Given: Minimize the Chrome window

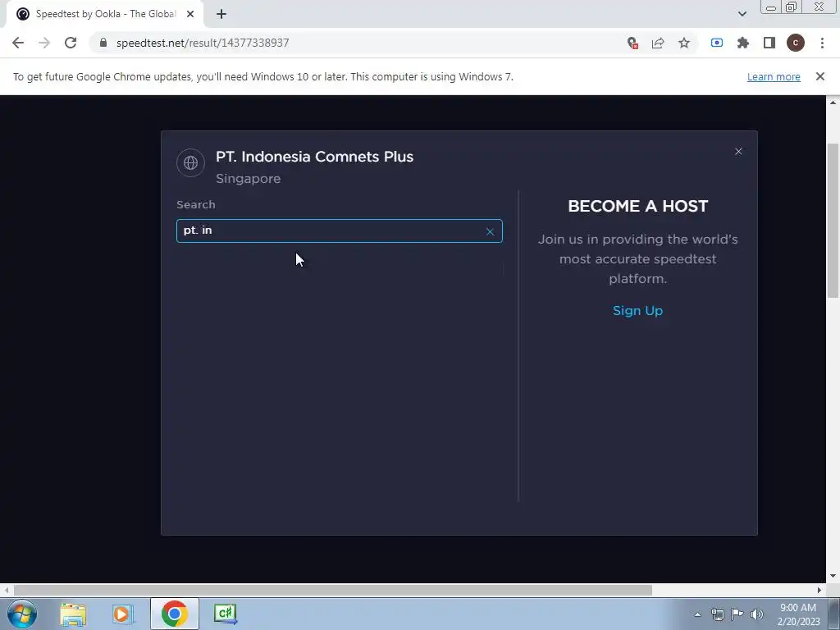Looking at the screenshot, I should click(x=771, y=7).
